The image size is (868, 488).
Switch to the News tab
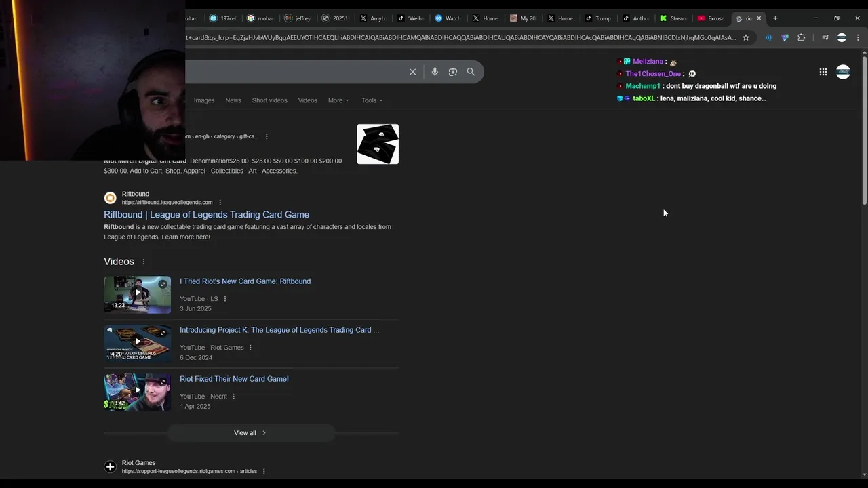233,100
